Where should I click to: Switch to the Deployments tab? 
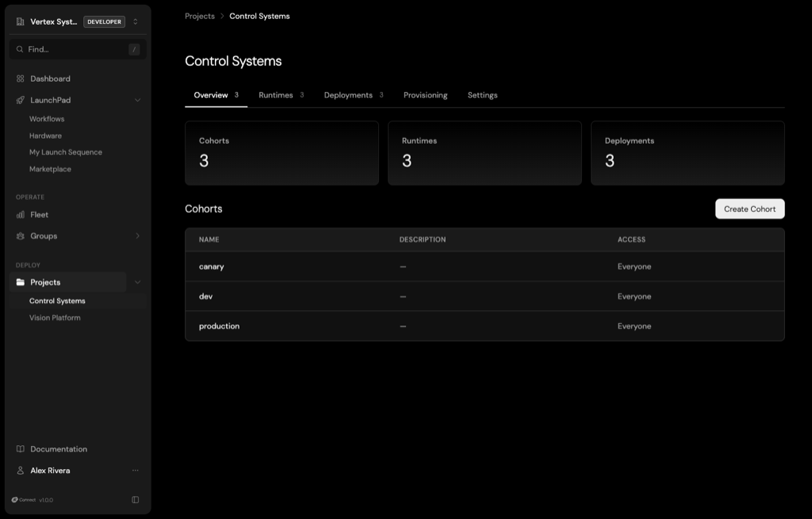(354, 95)
